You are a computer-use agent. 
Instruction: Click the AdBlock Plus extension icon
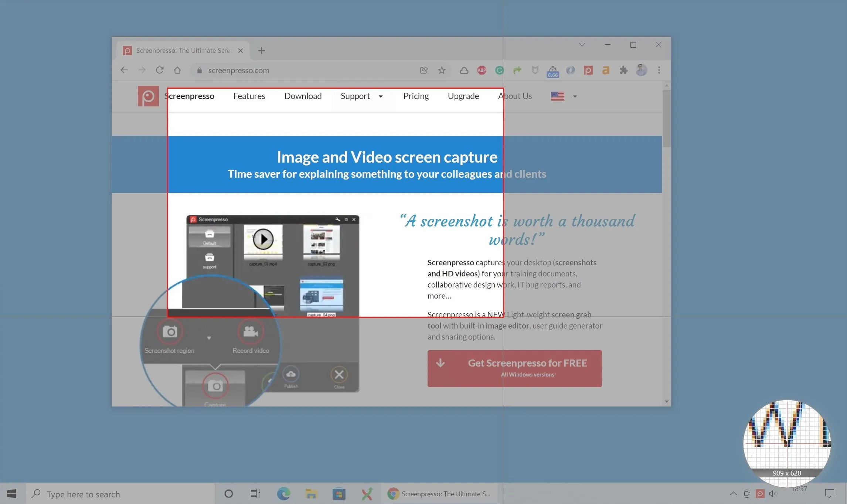click(482, 70)
